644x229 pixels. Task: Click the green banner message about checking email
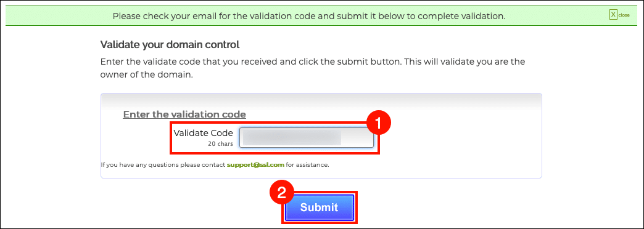[309, 17]
